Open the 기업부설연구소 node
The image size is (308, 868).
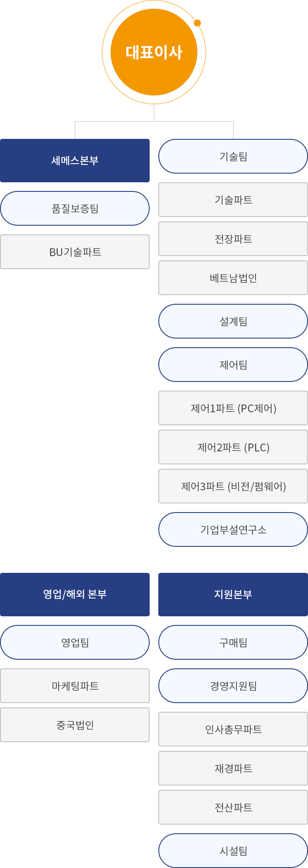click(233, 529)
